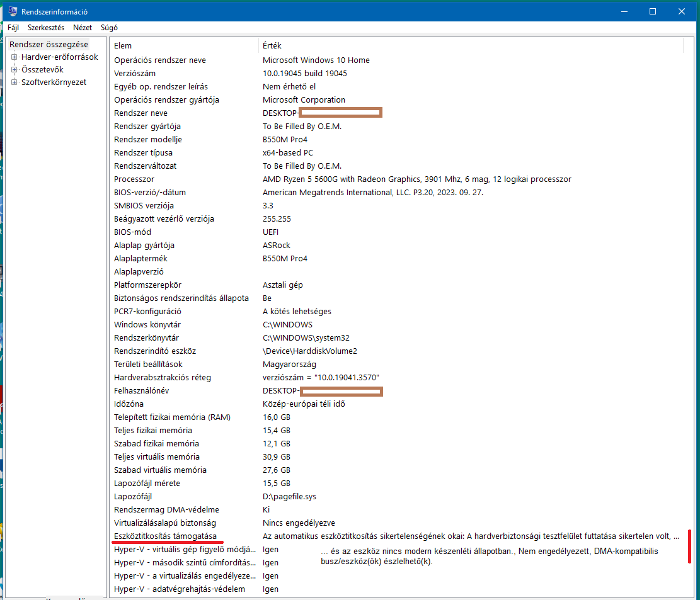Click the ASRock value

tap(277, 246)
